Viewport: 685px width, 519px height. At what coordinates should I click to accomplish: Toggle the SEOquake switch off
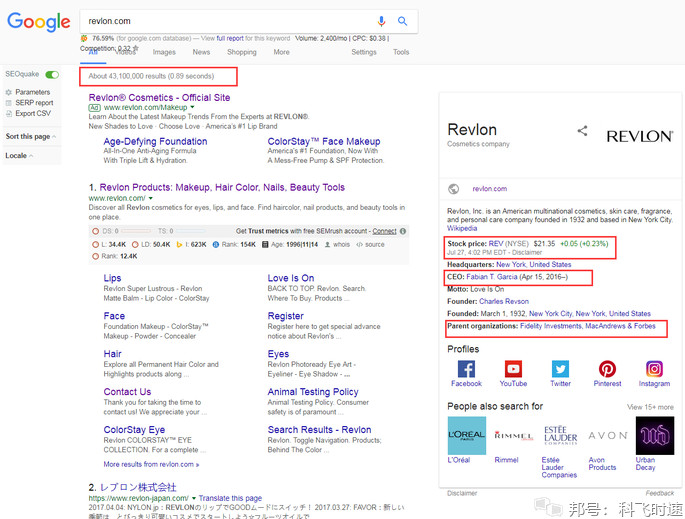52,75
